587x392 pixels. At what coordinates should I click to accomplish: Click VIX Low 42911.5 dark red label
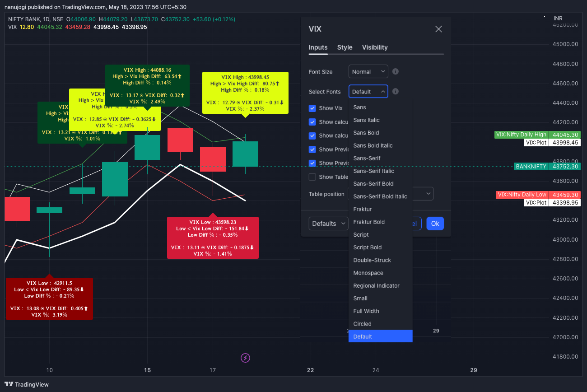pyautogui.click(x=49, y=299)
